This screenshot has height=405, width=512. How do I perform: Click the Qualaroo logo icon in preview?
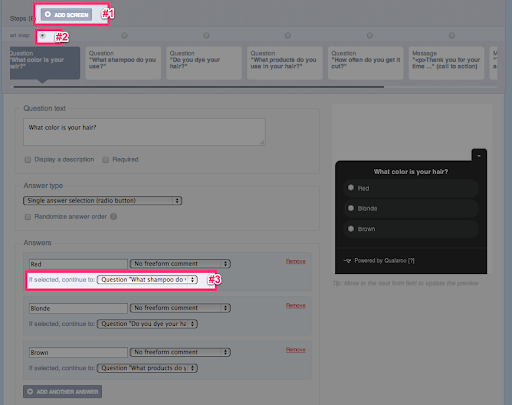(347, 261)
